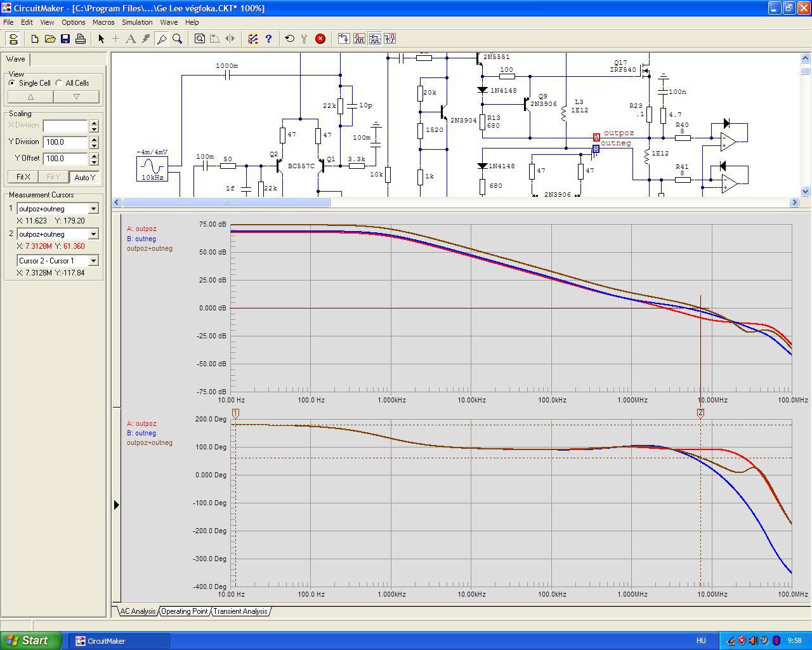Image resolution: width=812 pixels, height=650 pixels.
Task: Open file using folder icon
Action: pyautogui.click(x=50, y=39)
